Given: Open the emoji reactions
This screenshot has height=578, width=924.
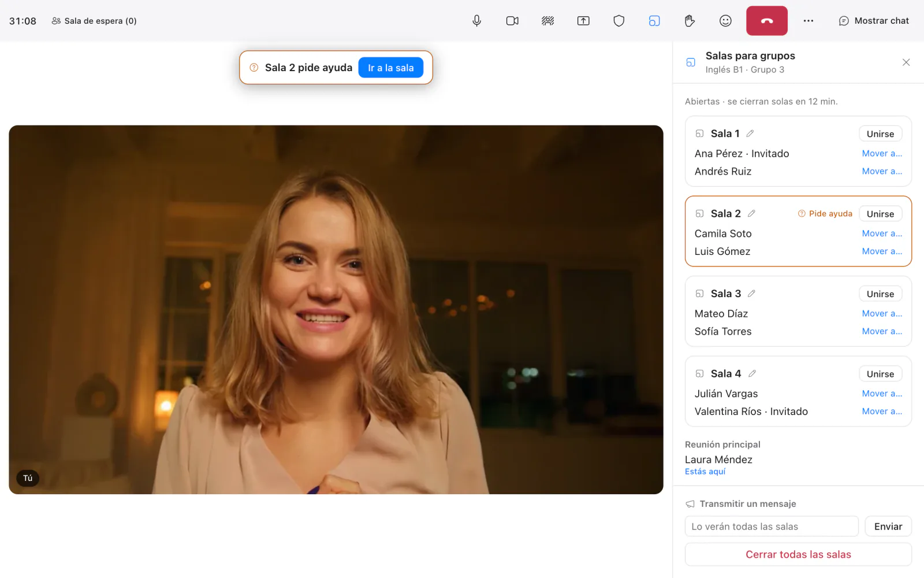Looking at the screenshot, I should click(x=725, y=21).
